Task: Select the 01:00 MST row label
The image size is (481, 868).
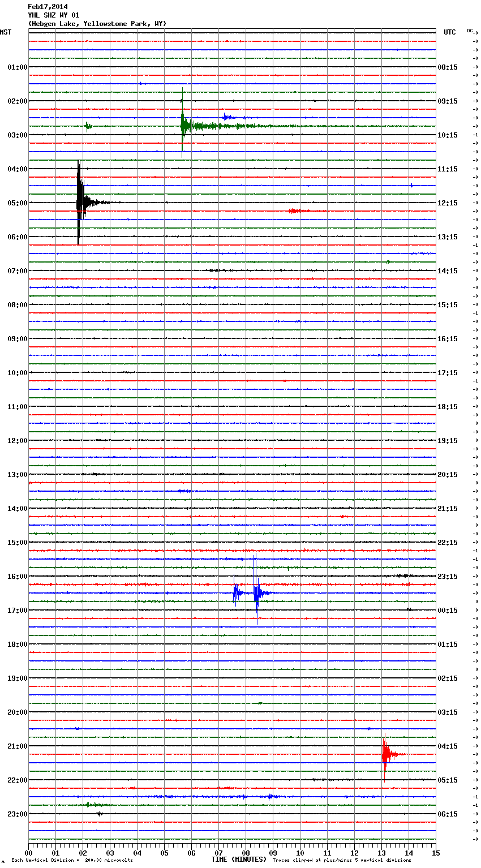Action: pyautogui.click(x=18, y=67)
